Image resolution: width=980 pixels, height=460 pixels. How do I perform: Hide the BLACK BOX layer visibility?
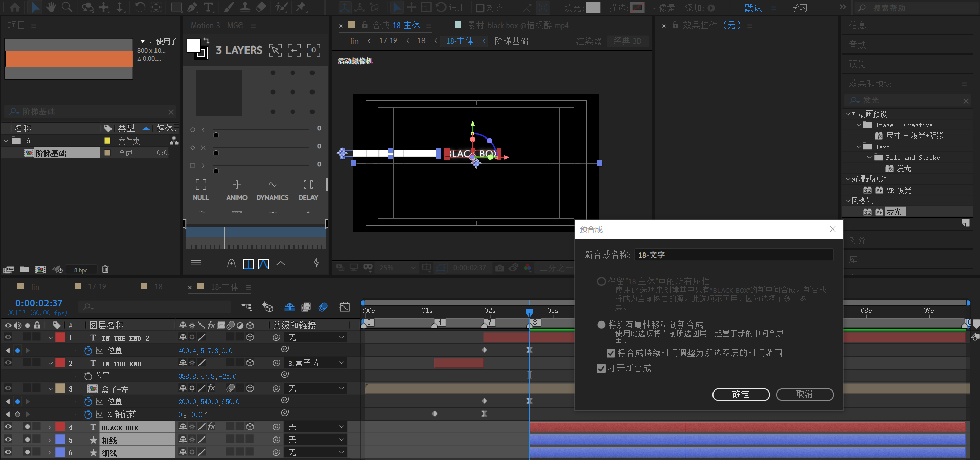(x=8, y=426)
